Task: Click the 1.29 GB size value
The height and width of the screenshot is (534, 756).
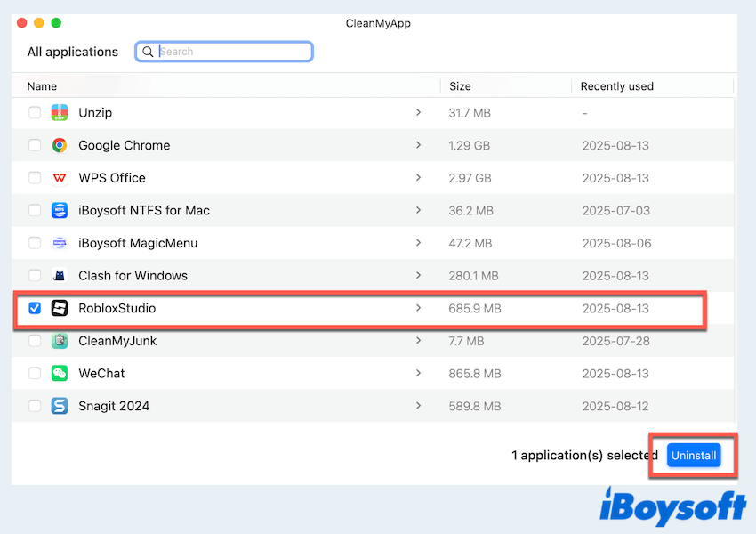Action: [x=469, y=145]
